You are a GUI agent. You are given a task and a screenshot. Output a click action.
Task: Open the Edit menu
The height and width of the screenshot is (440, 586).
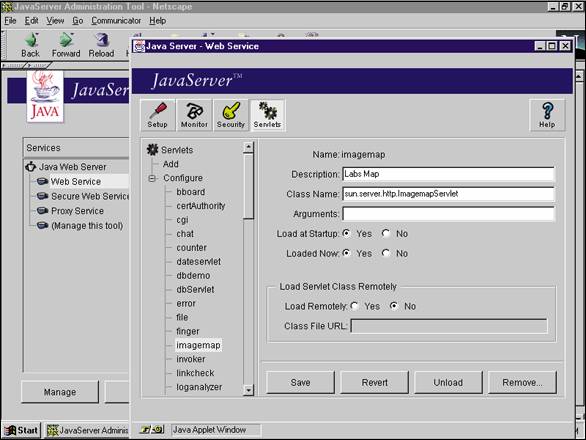(x=31, y=21)
